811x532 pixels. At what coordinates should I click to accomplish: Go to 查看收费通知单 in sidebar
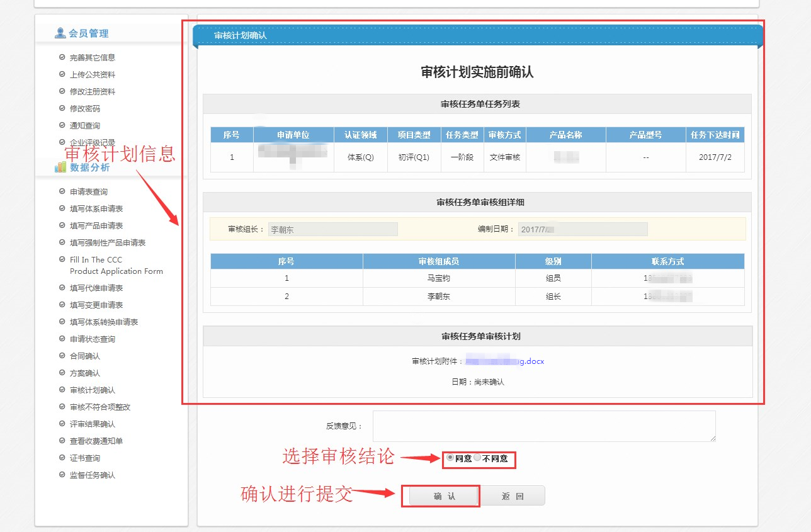(96, 441)
